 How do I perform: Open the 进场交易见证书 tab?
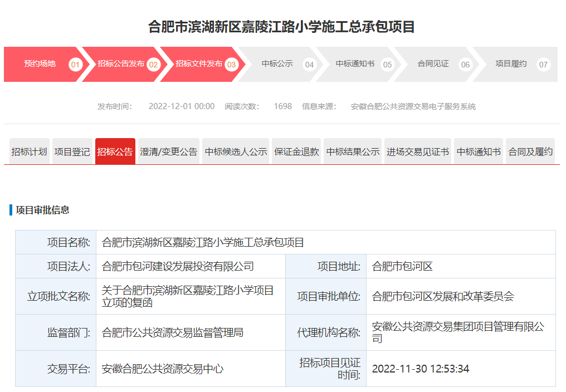(x=418, y=151)
